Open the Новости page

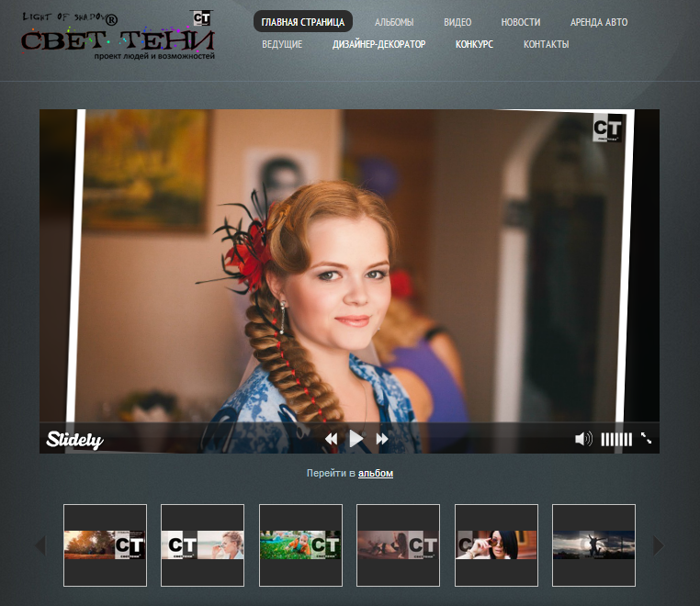[x=521, y=22]
